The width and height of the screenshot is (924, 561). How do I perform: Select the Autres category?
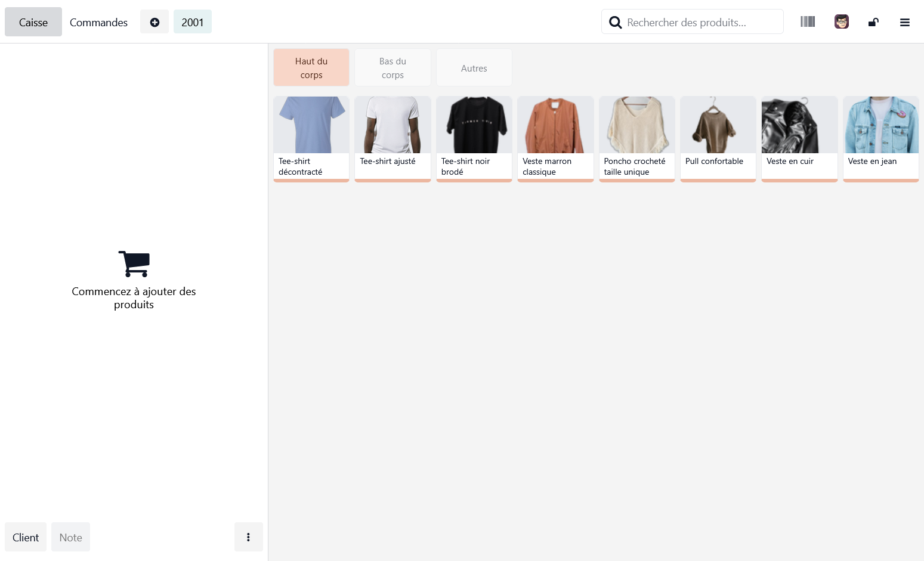tap(474, 67)
